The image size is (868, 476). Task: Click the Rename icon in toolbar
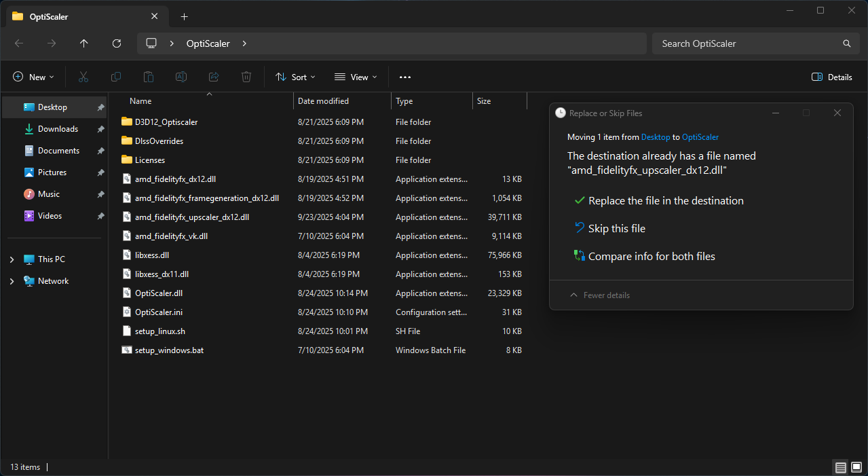pos(181,77)
